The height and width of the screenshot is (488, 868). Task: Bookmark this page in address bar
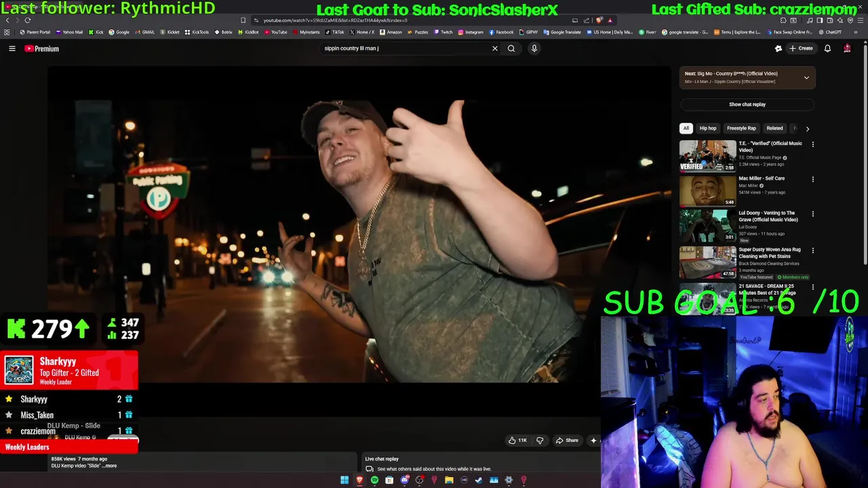243,20
